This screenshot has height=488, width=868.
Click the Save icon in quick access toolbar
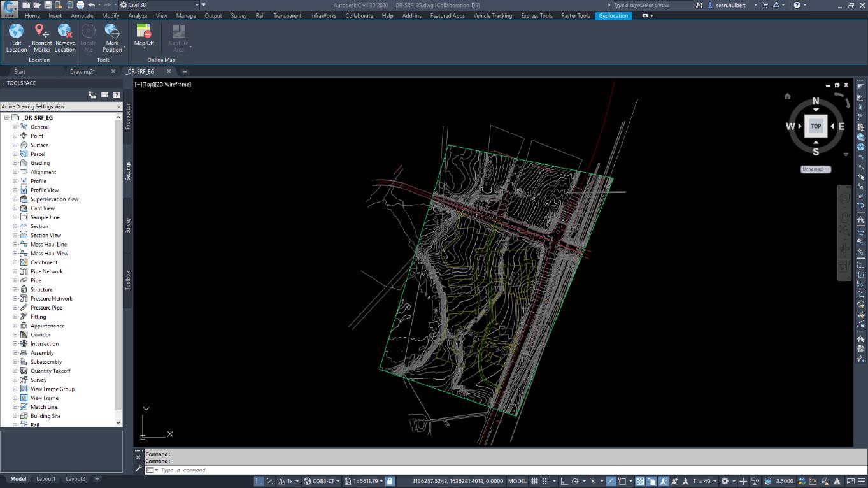(48, 5)
